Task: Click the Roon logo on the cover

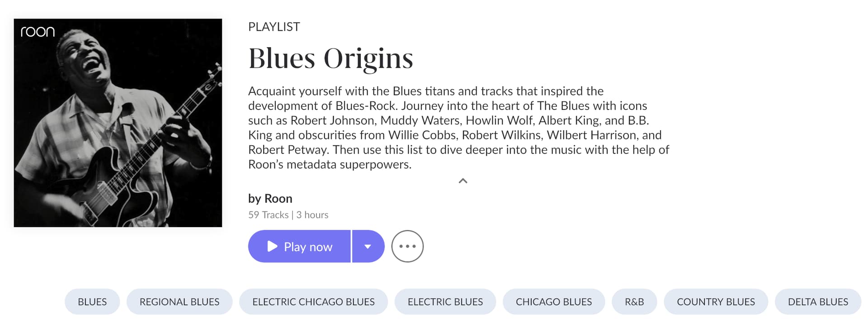Action: pos(38,32)
